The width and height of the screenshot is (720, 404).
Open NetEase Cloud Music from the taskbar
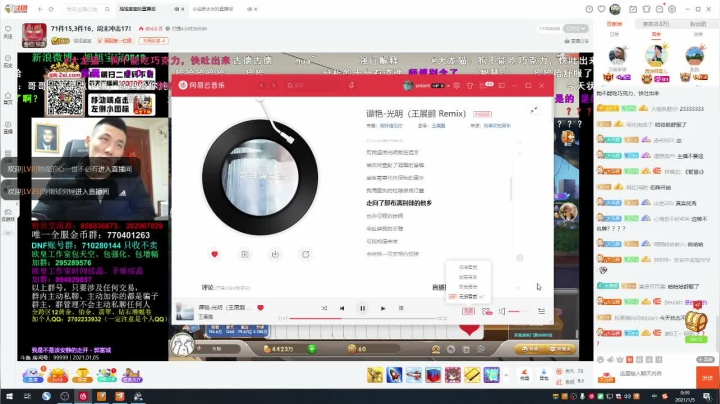point(83,396)
